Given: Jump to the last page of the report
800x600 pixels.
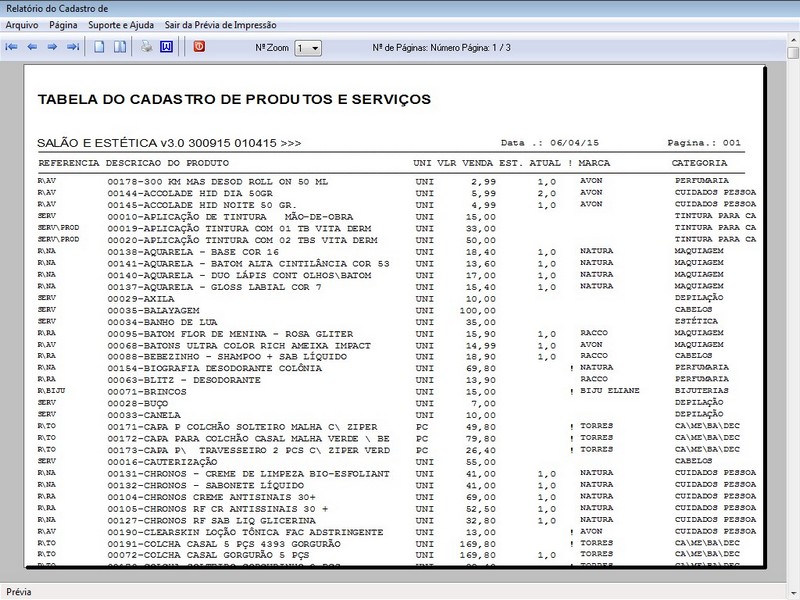Looking at the screenshot, I should point(73,47).
